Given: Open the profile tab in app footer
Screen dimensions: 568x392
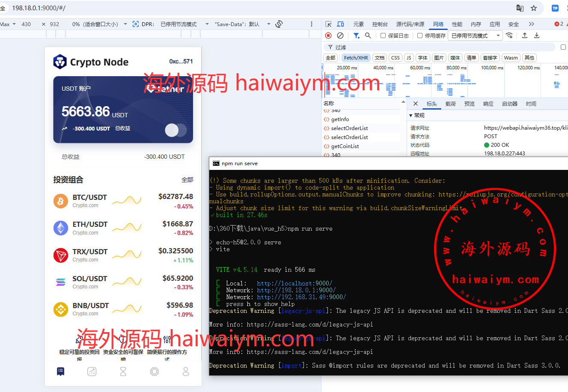Looking at the screenshot, I should [x=186, y=371].
